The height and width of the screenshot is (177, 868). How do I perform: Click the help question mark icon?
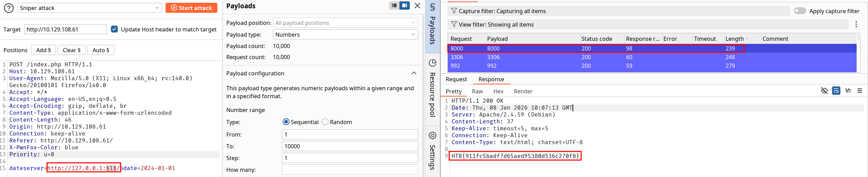[x=9, y=8]
